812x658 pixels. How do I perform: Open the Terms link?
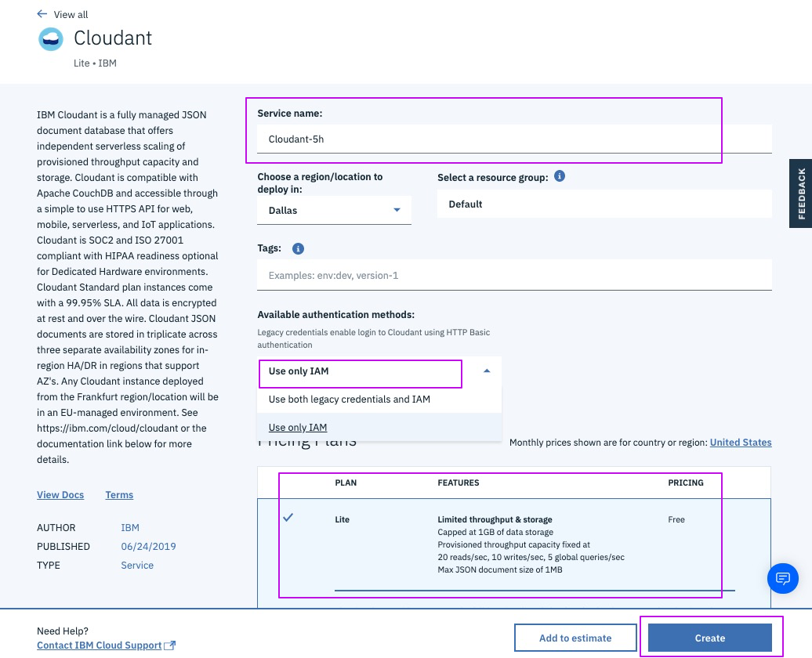[119, 494]
